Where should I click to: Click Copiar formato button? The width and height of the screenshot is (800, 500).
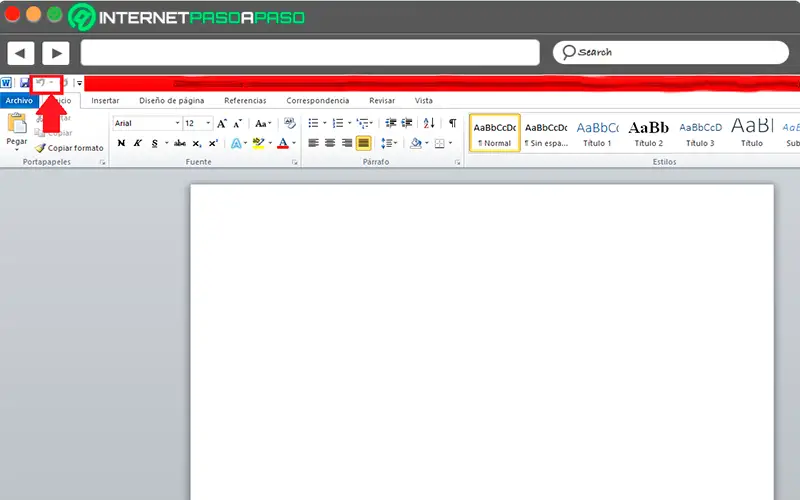pos(69,148)
